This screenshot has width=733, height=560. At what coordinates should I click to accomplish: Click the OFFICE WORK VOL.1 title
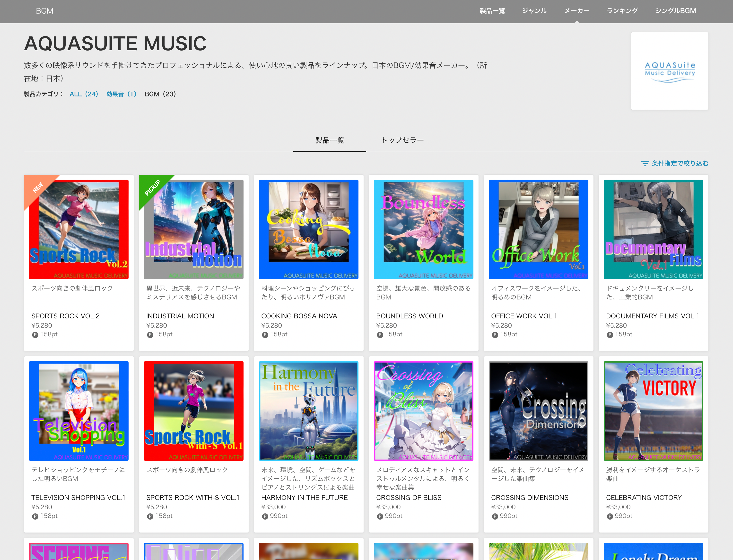coord(524,316)
